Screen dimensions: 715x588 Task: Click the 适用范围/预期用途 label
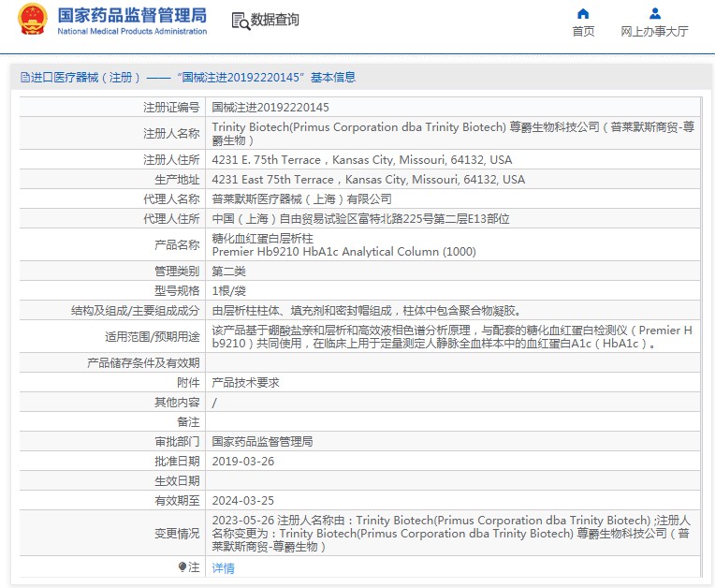[153, 337]
